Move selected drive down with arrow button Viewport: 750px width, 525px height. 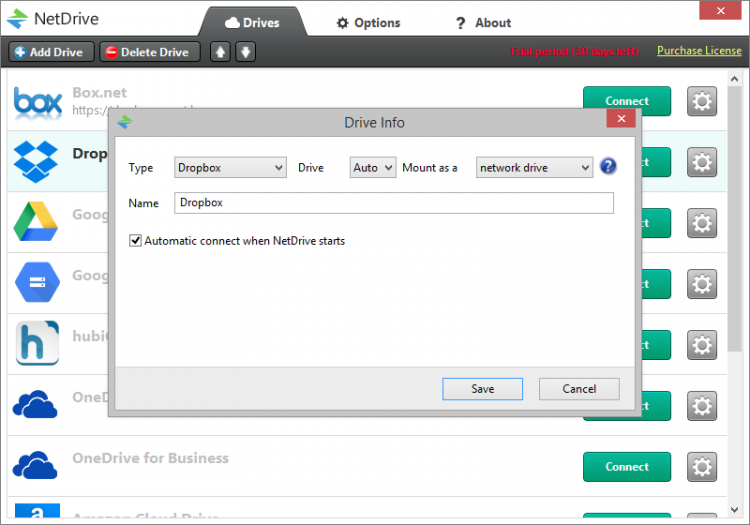(x=245, y=52)
